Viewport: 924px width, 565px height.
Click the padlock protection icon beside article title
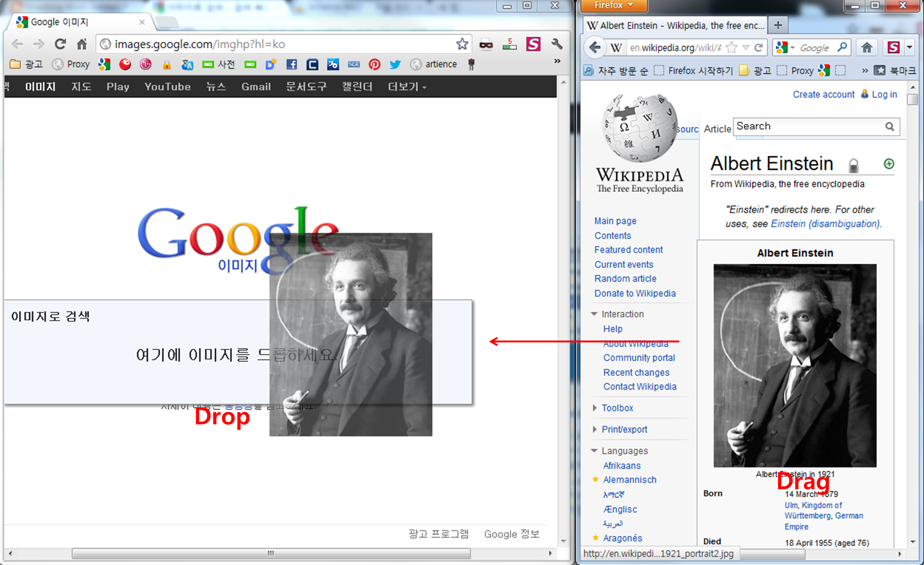click(x=853, y=165)
